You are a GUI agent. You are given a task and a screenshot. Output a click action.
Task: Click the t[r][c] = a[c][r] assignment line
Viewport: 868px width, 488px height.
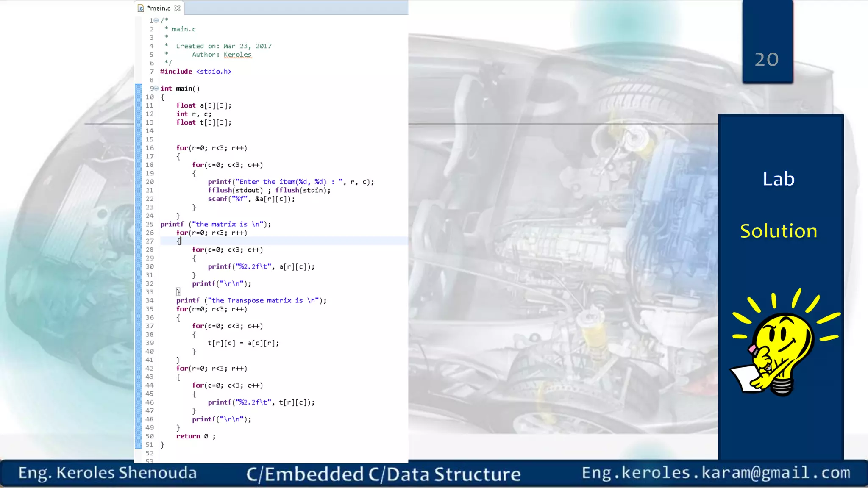pos(243,343)
